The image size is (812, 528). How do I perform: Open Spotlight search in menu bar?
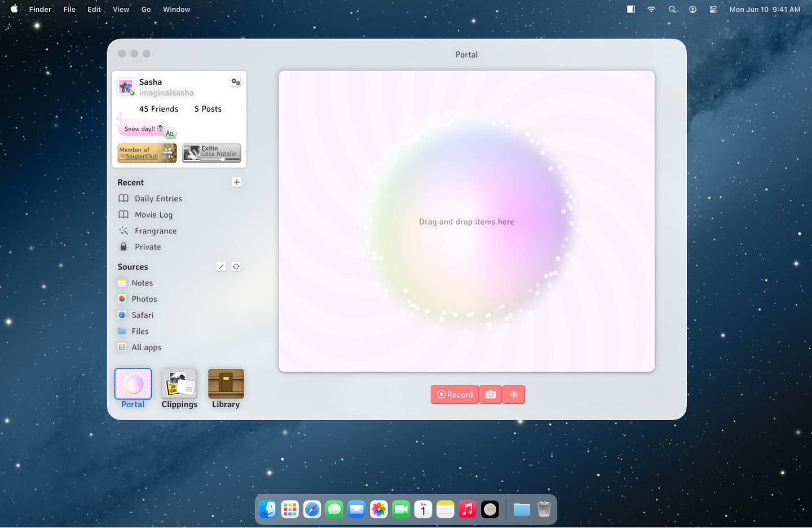pos(672,9)
